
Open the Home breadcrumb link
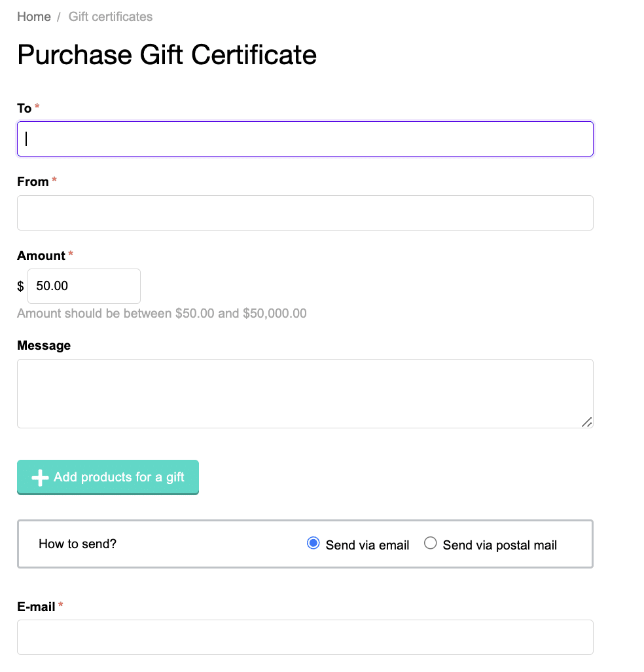tap(34, 17)
